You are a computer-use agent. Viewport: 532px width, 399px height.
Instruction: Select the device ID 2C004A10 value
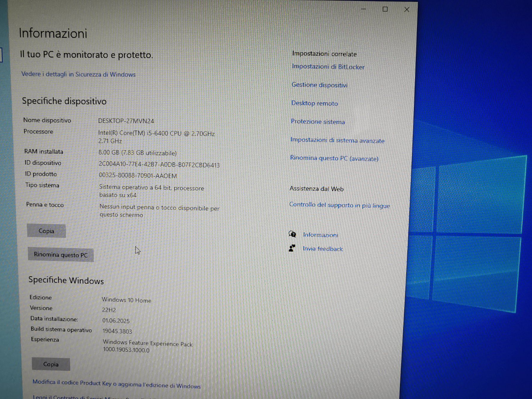159,165
